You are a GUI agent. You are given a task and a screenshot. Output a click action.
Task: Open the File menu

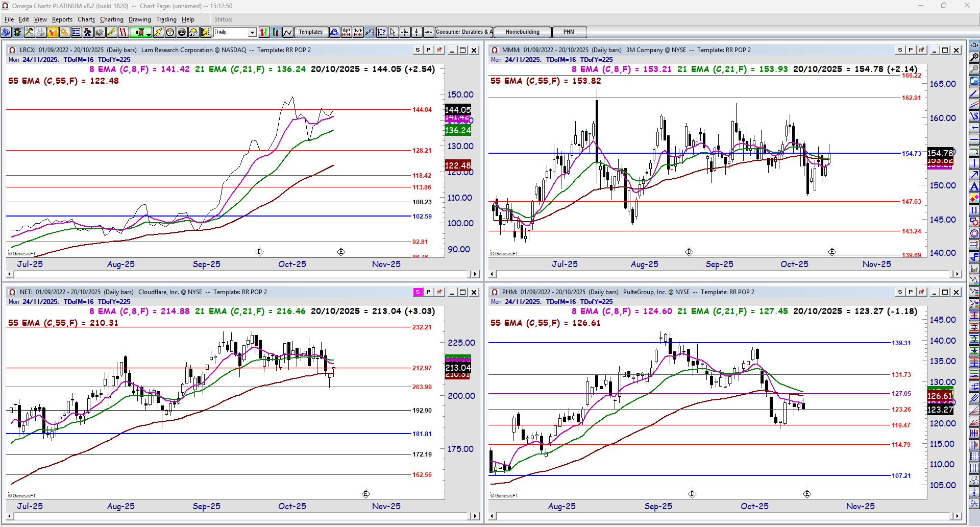[x=9, y=19]
